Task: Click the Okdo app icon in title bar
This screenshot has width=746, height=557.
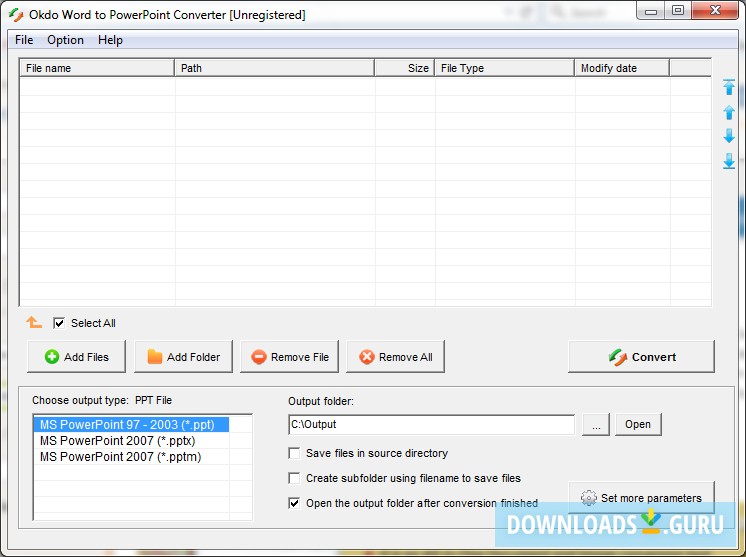Action: pos(16,15)
